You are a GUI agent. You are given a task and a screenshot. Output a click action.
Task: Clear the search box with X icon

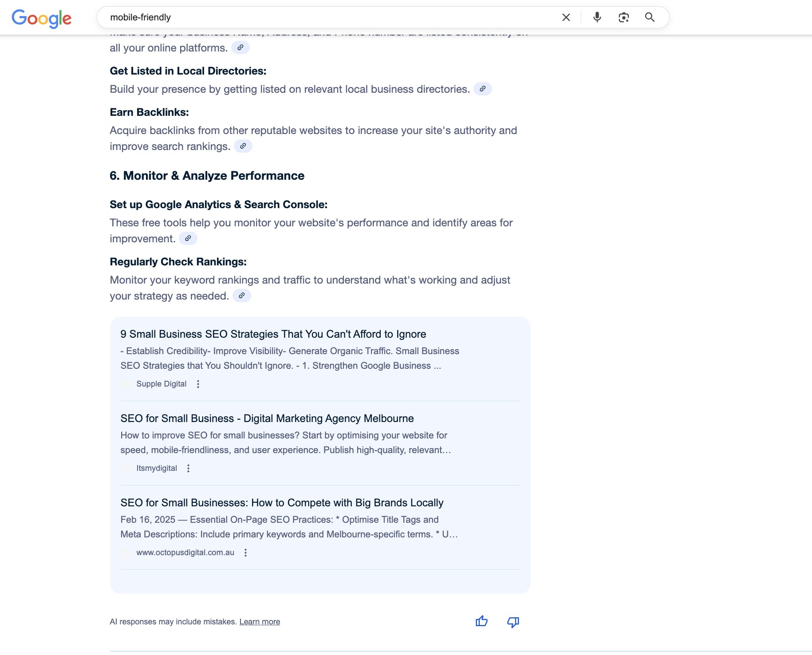[x=566, y=17]
